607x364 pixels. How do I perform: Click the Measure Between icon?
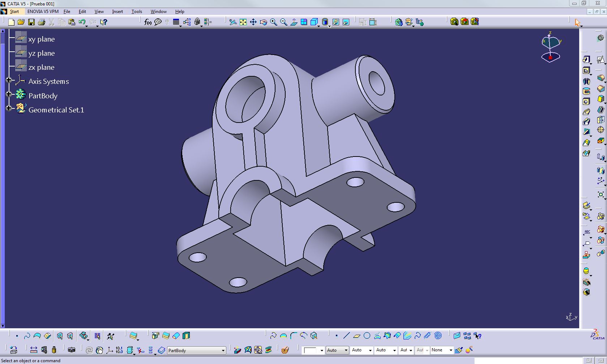(34, 350)
